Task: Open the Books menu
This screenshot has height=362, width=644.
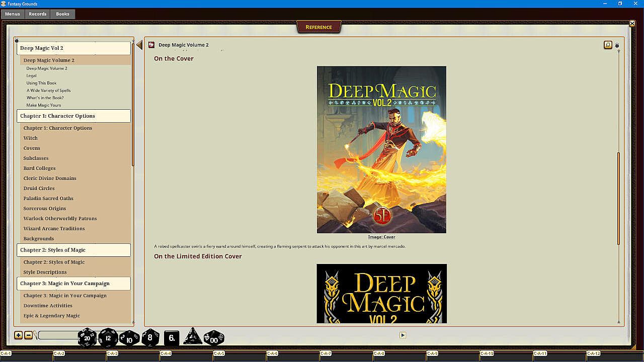Action: click(63, 14)
